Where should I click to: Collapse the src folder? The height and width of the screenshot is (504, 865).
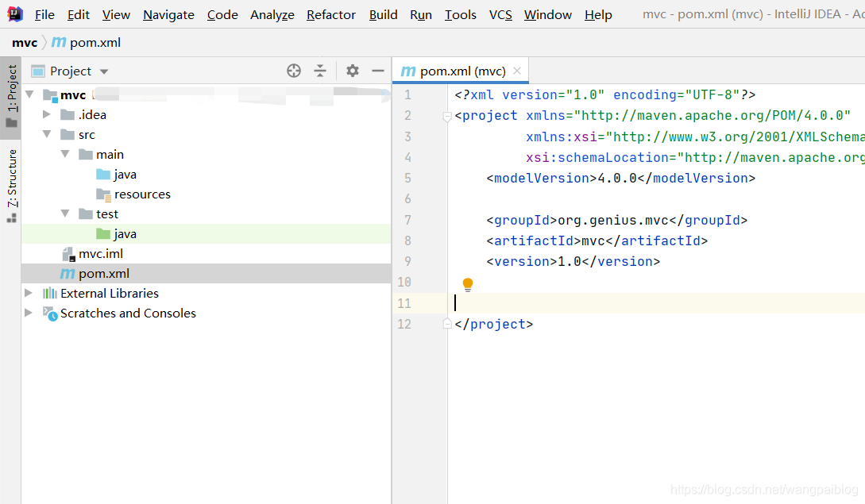pyautogui.click(x=47, y=134)
